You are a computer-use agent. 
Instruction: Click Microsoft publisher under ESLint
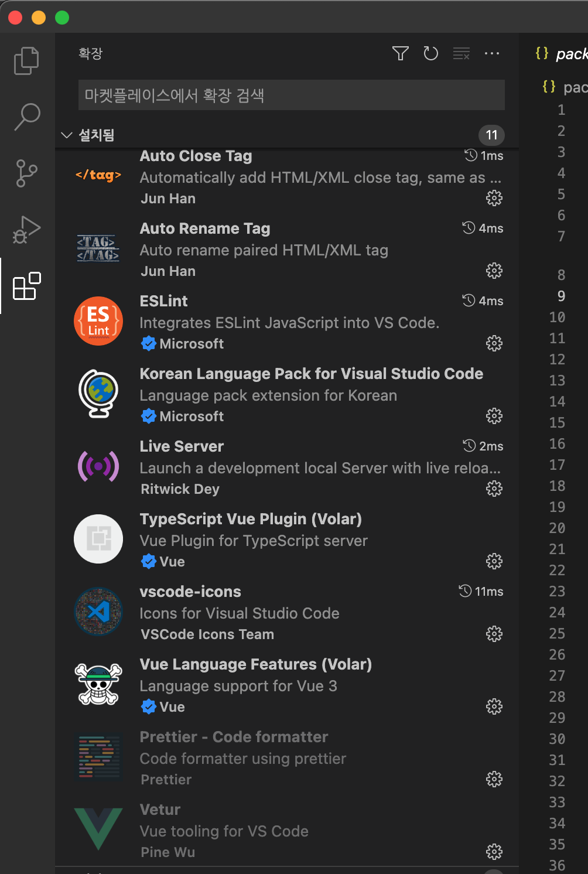tap(192, 344)
